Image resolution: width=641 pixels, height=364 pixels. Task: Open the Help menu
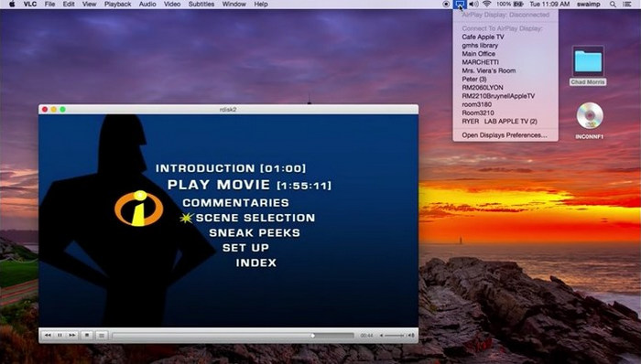pos(261,4)
